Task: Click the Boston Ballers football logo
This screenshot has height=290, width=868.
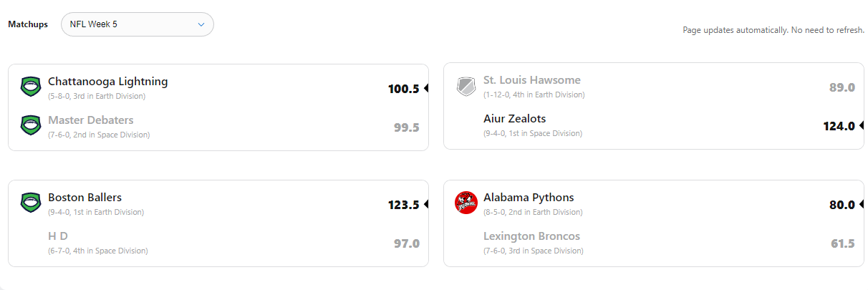Action: pyautogui.click(x=30, y=203)
